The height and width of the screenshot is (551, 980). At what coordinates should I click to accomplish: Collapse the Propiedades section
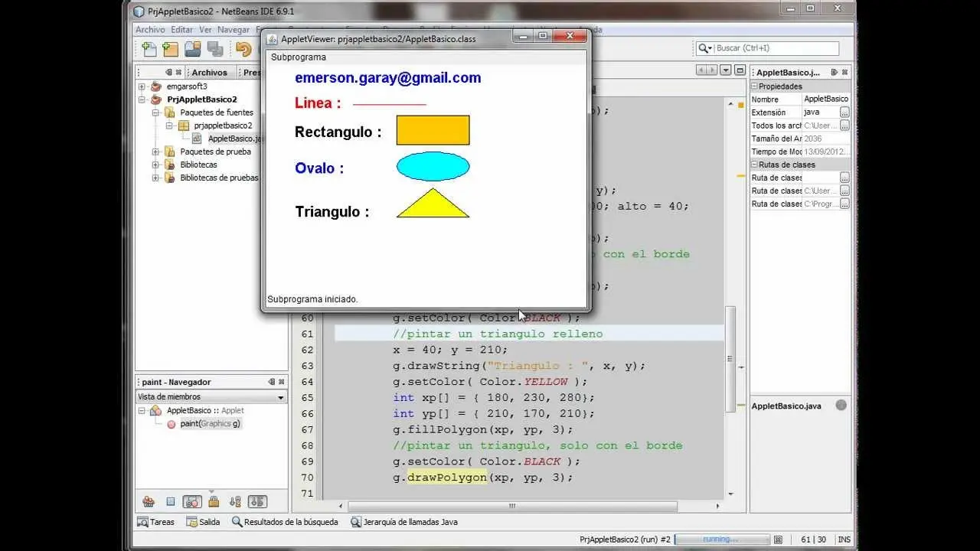point(754,86)
